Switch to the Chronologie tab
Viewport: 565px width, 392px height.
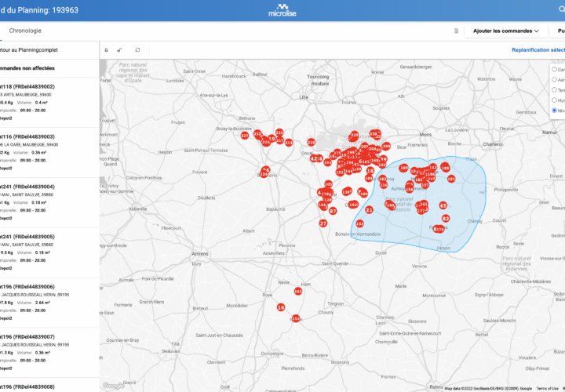pyautogui.click(x=25, y=31)
